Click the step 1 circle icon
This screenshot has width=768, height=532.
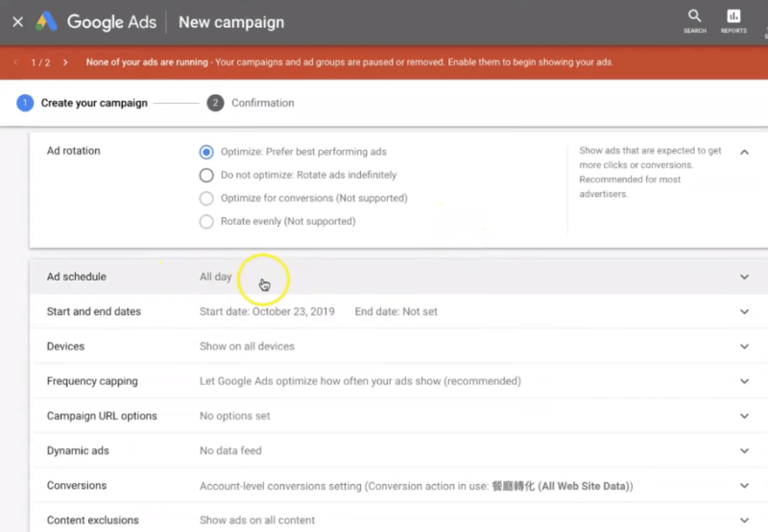pyautogui.click(x=25, y=103)
